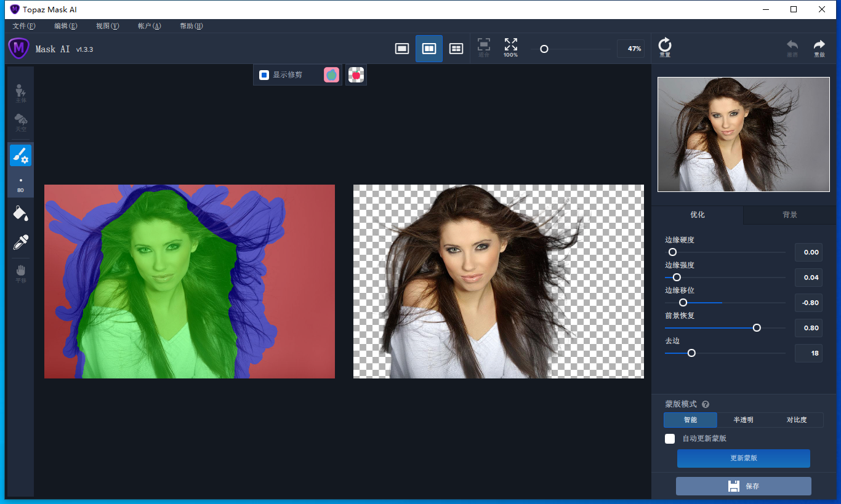This screenshot has width=841, height=504.
Task: Click the 保存 save button
Action: 744,486
